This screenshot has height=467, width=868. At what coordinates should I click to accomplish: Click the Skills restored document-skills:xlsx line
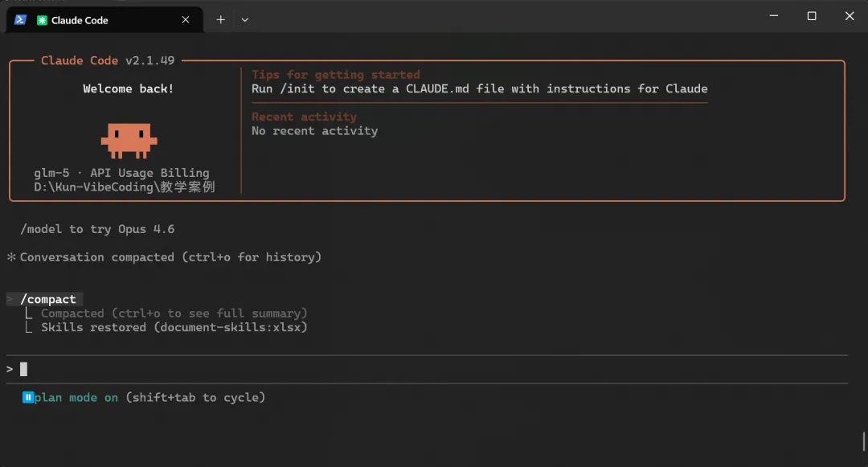pos(174,327)
